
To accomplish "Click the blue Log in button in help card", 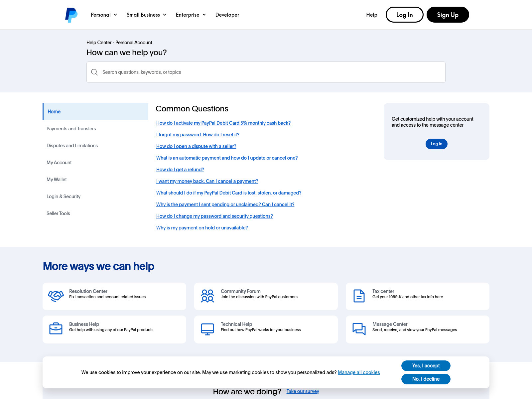I will pyautogui.click(x=437, y=144).
